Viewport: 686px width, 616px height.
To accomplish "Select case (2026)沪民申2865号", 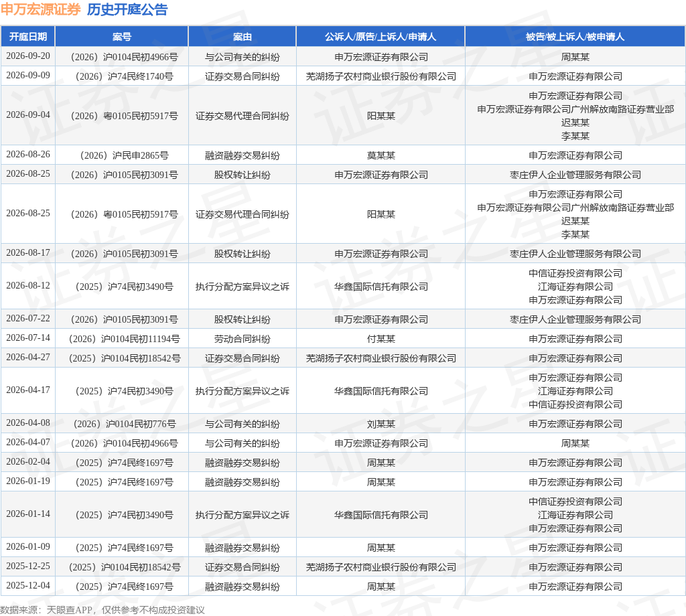I will 124,155.
